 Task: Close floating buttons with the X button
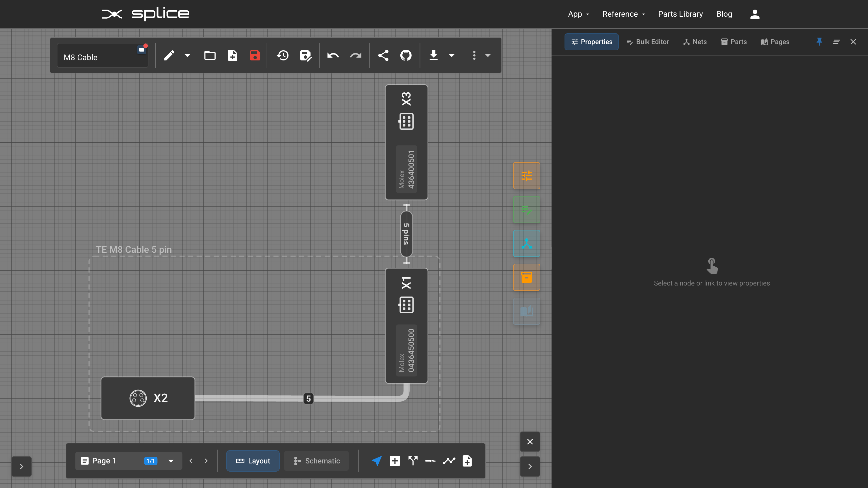tap(530, 441)
